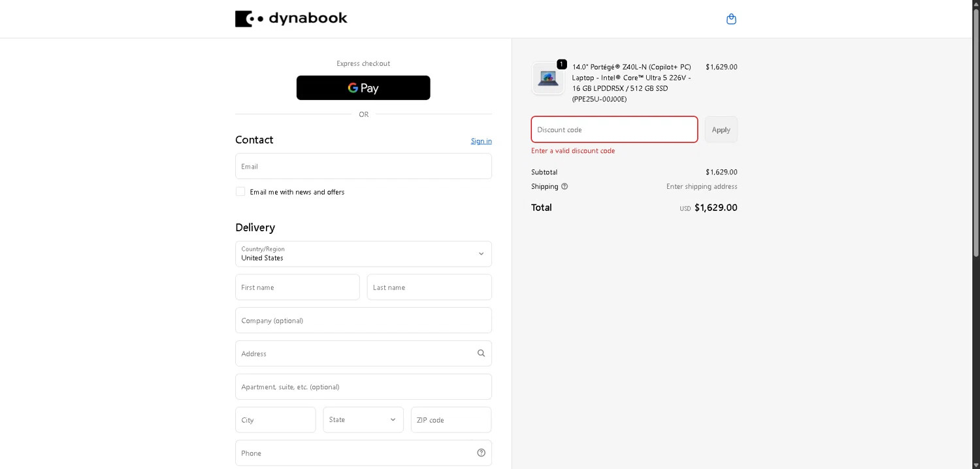Click the 'Enter a valid discount code' error text
Screen dimensions: 980x469
pyautogui.click(x=573, y=151)
